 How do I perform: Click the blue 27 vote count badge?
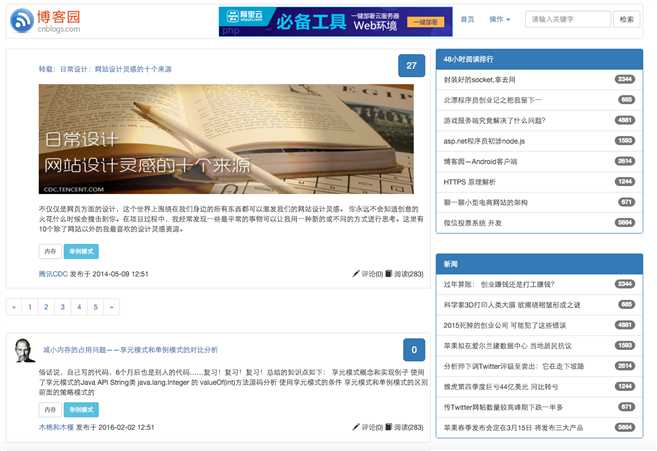[x=411, y=65]
